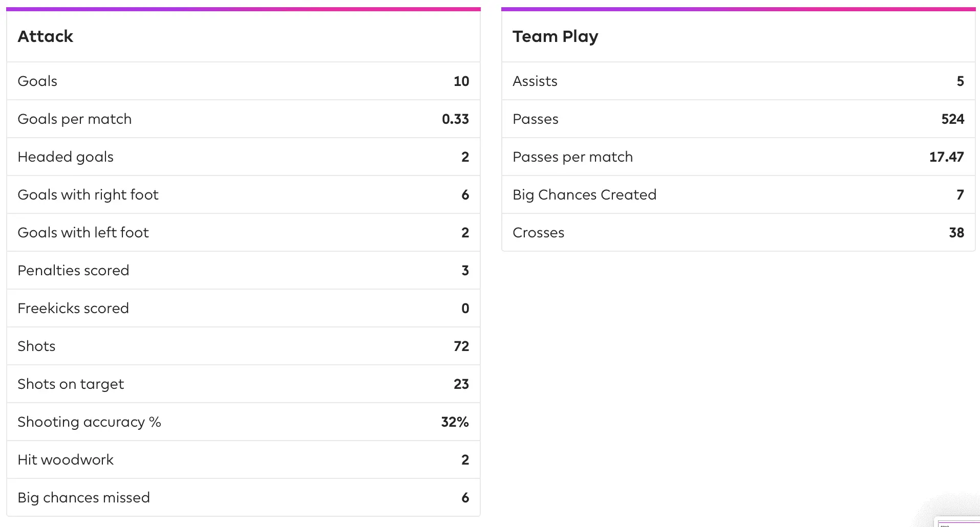This screenshot has height=527, width=980.
Task: Select the Goals stat row
Action: point(243,81)
